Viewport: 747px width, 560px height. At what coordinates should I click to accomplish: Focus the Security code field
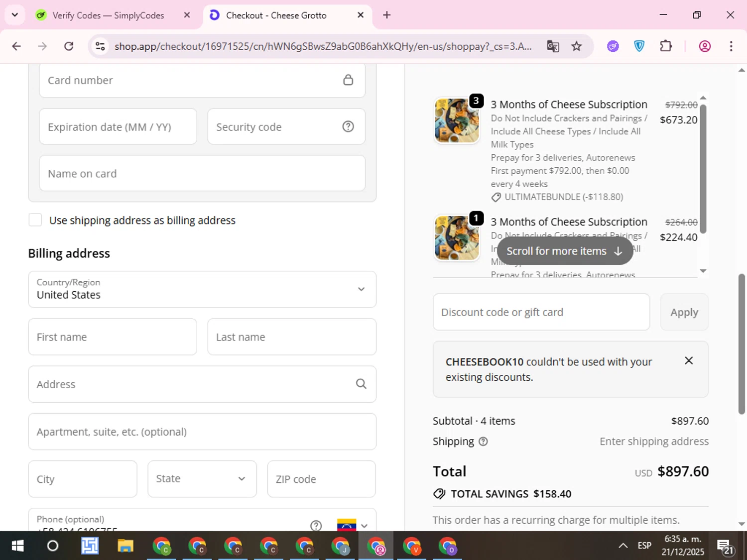(286, 126)
